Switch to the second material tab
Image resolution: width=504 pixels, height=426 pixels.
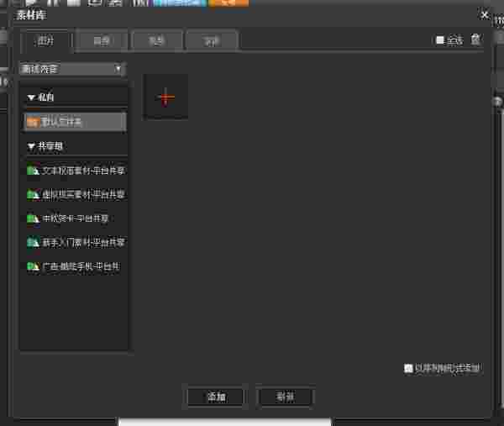coord(100,39)
